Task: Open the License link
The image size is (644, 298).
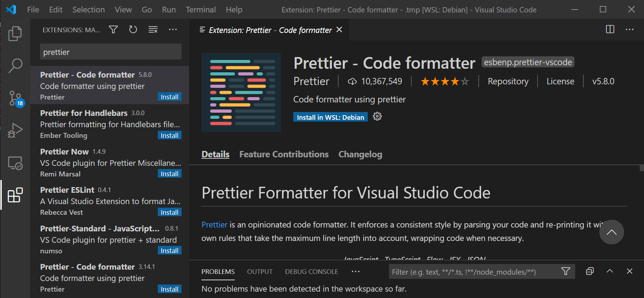Action: 560,81
